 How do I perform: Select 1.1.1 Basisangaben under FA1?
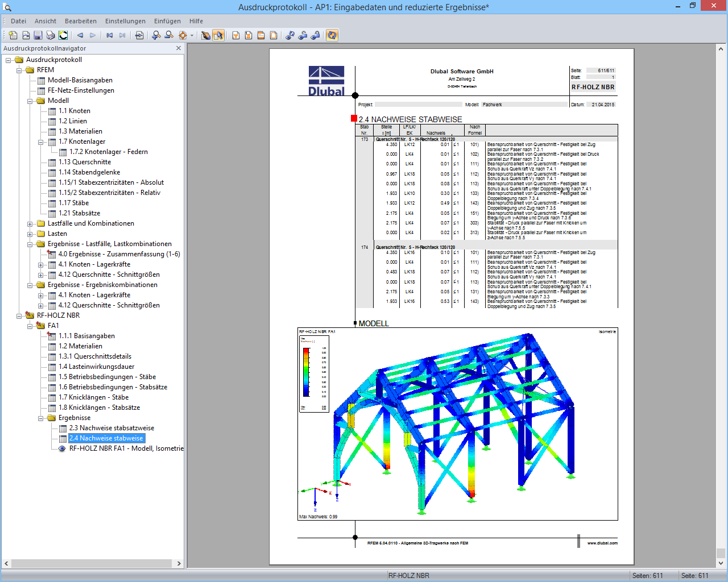coord(86,336)
